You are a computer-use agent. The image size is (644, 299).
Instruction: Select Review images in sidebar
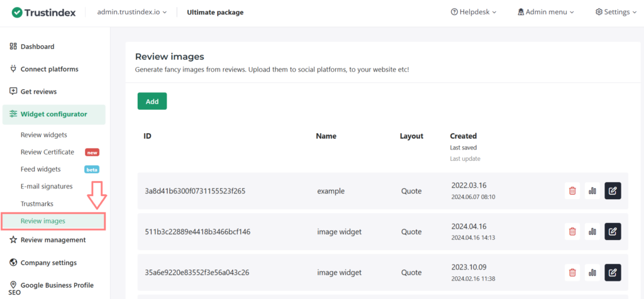tap(43, 221)
